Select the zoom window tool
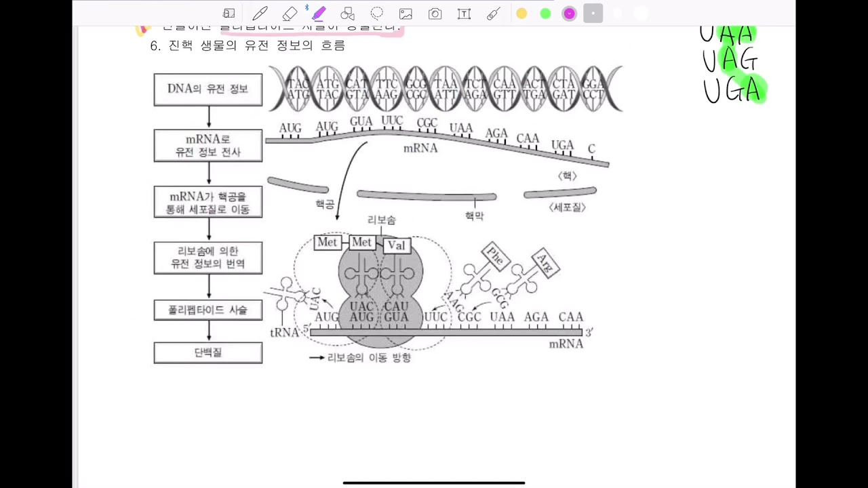This screenshot has width=868, height=488. pyautogui.click(x=229, y=14)
